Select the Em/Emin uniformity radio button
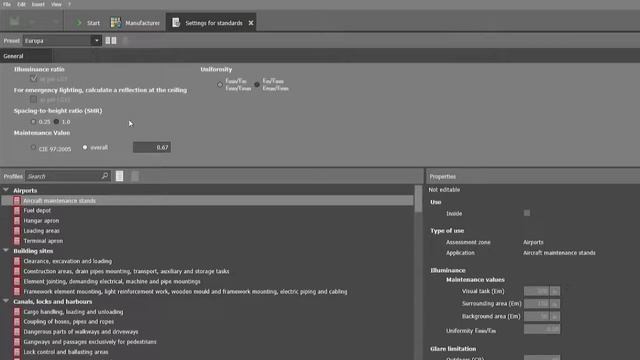The image size is (640, 360). click(257, 84)
